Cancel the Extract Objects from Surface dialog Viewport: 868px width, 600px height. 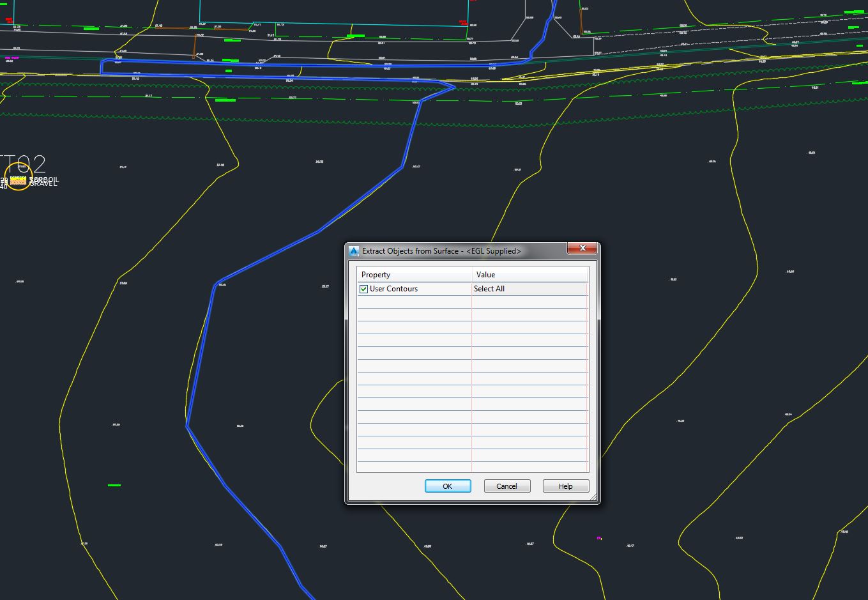tap(506, 486)
